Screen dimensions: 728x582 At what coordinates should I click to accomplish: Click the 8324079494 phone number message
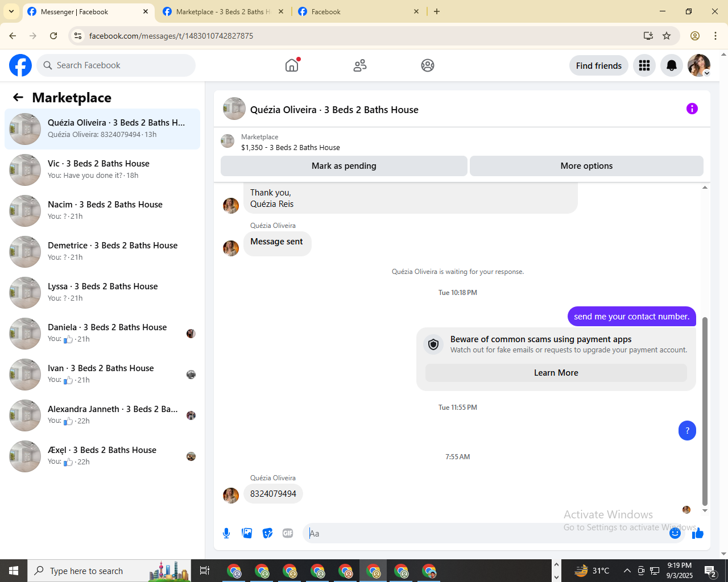point(273,494)
